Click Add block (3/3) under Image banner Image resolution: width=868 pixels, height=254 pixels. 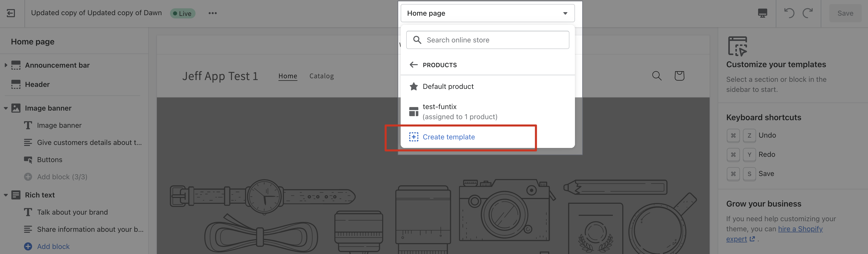coord(62,177)
